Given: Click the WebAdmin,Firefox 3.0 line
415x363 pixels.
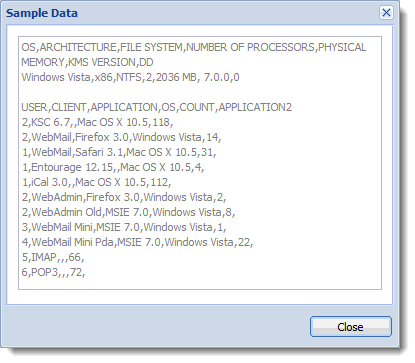Looking at the screenshot, I should [x=124, y=197].
